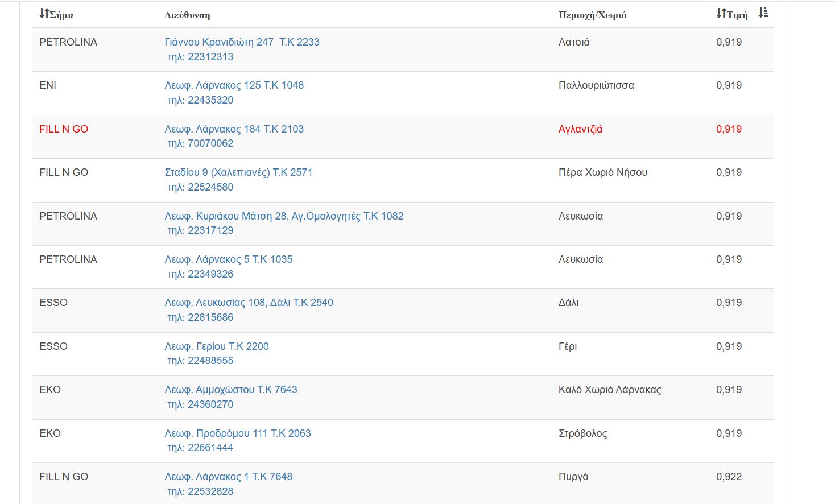Screen dimensions: 835x504
Task: Open Σταδίου 9 (Χαλεπιανές) address link
Action: 238,172
